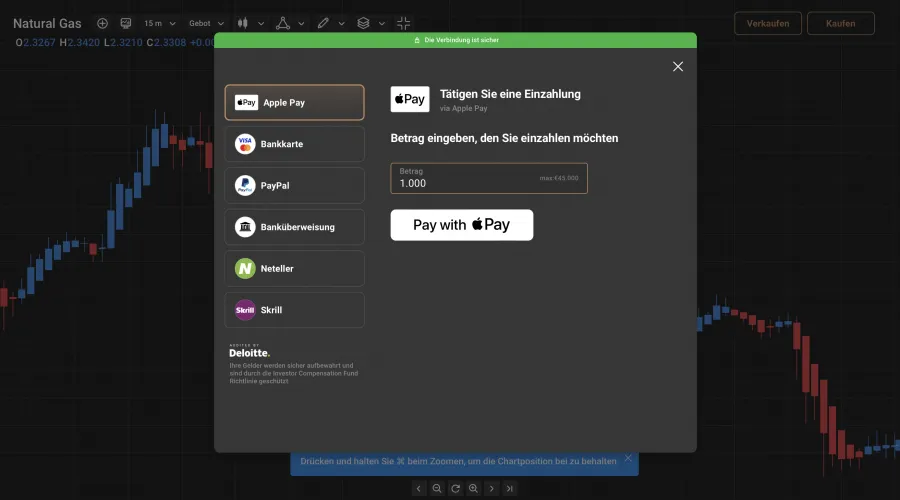Select the triangle drawing shapes icon
The width and height of the screenshot is (900, 500).
(282, 23)
